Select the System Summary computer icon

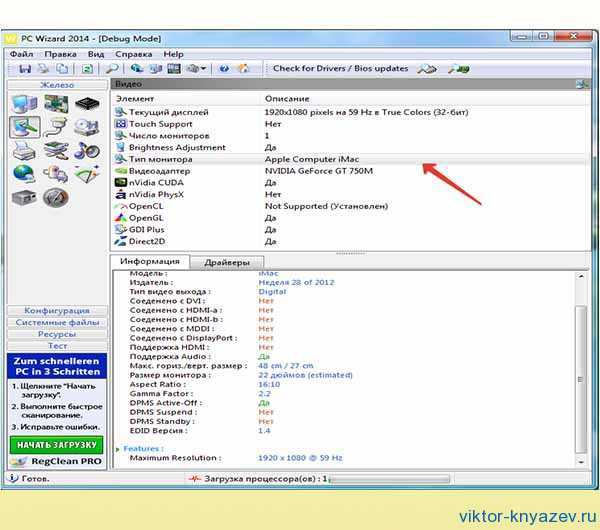24,103
